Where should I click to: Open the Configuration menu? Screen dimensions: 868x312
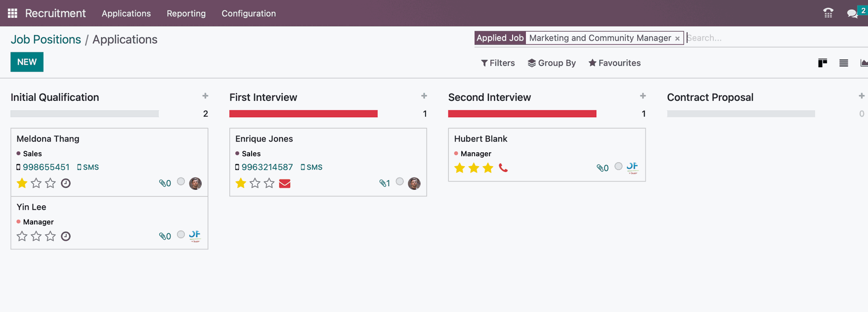point(249,13)
